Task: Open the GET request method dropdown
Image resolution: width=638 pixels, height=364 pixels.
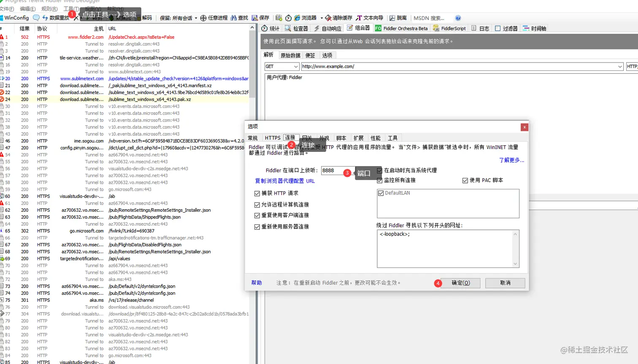Action: pos(282,66)
